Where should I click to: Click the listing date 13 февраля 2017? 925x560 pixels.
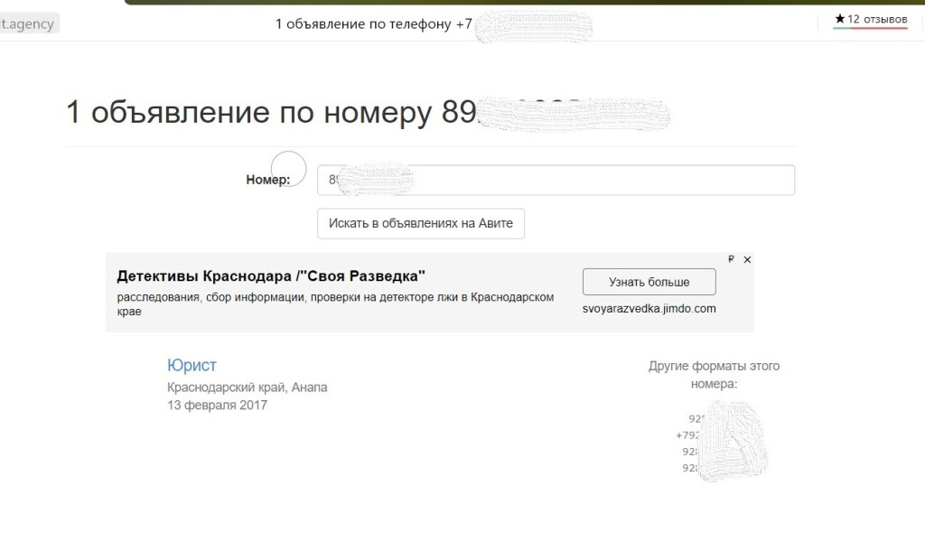pos(217,406)
